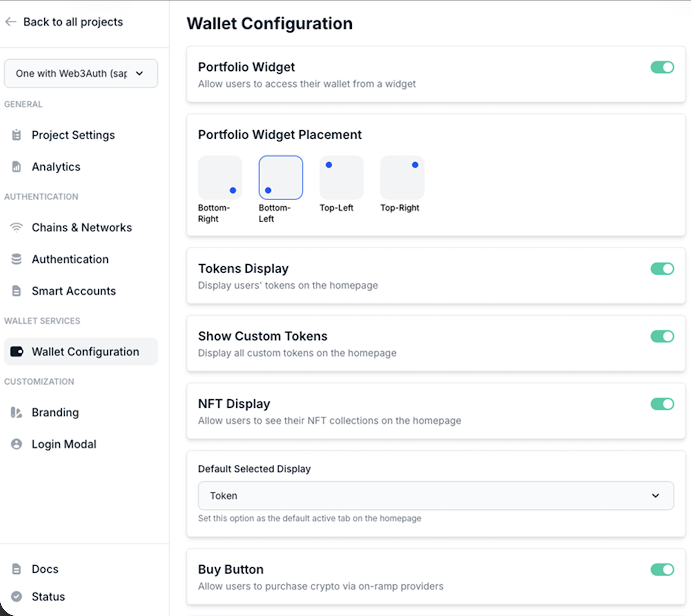Turn off the Buy Button toggle

point(662,569)
